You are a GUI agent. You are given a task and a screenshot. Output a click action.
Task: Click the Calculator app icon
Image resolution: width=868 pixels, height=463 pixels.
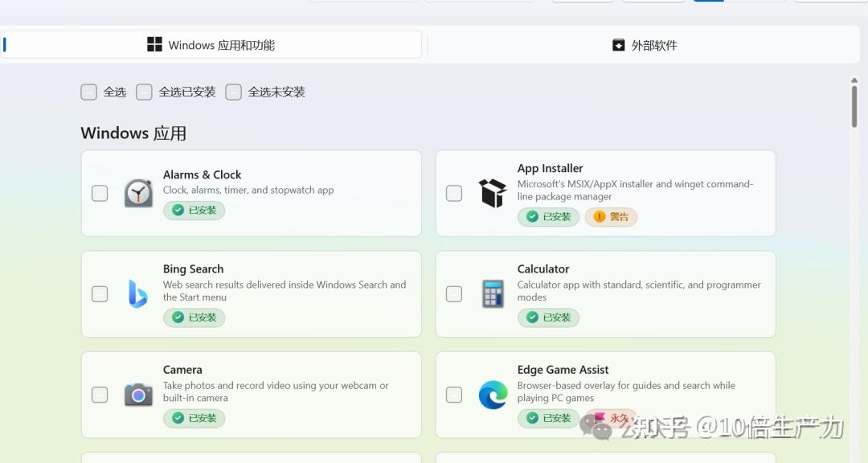point(493,293)
